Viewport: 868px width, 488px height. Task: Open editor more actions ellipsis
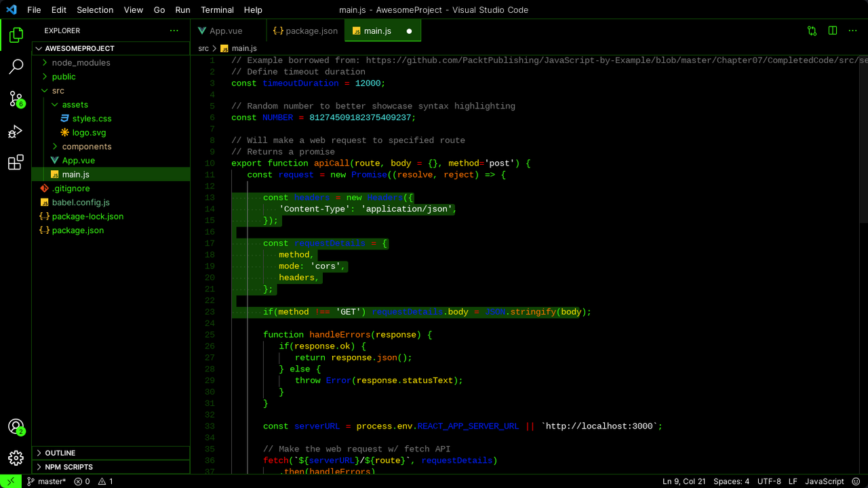pos(853,30)
